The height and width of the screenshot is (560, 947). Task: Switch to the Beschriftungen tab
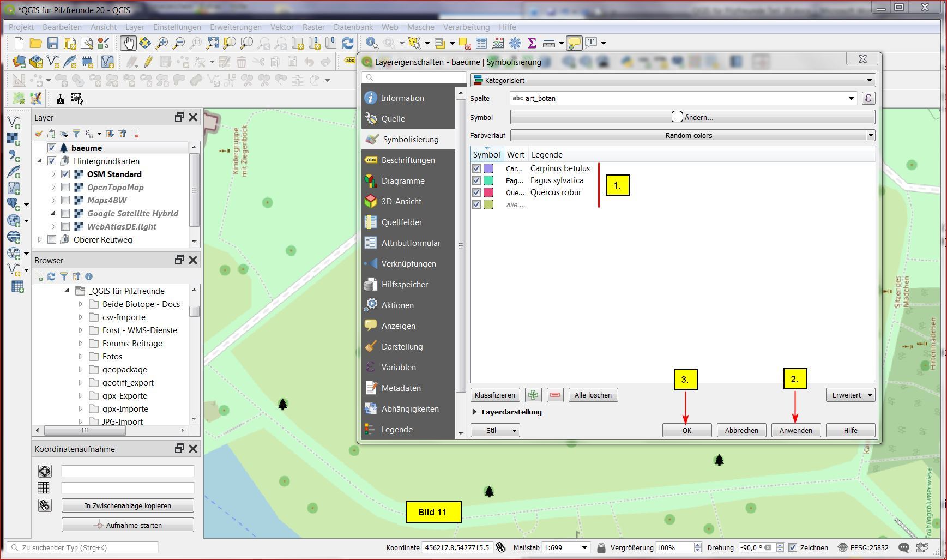pos(408,160)
